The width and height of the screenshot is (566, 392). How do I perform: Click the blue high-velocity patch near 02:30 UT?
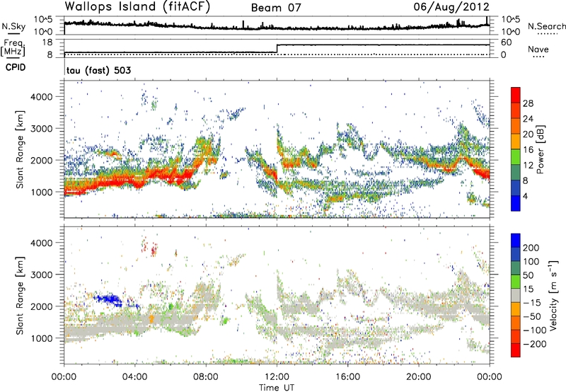pos(108,299)
